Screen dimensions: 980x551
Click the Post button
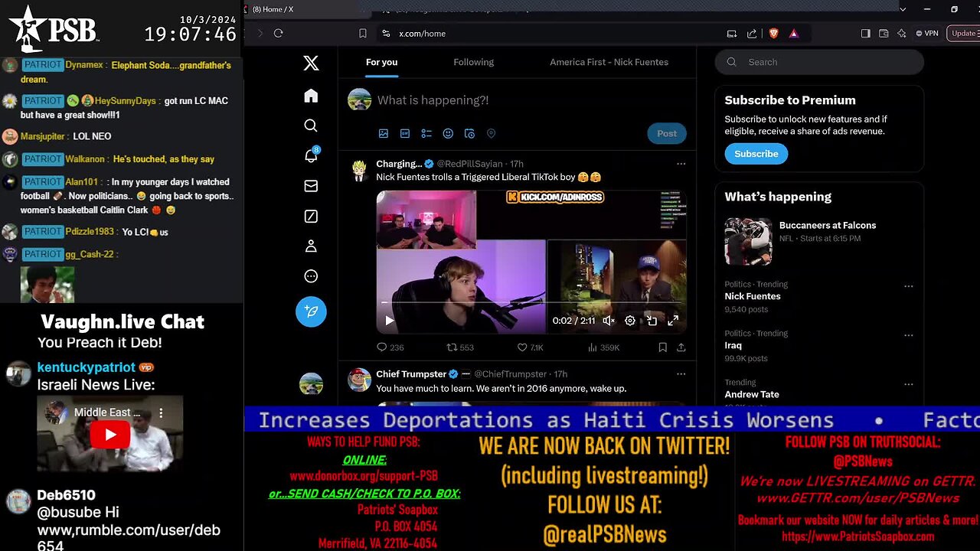[x=667, y=133]
